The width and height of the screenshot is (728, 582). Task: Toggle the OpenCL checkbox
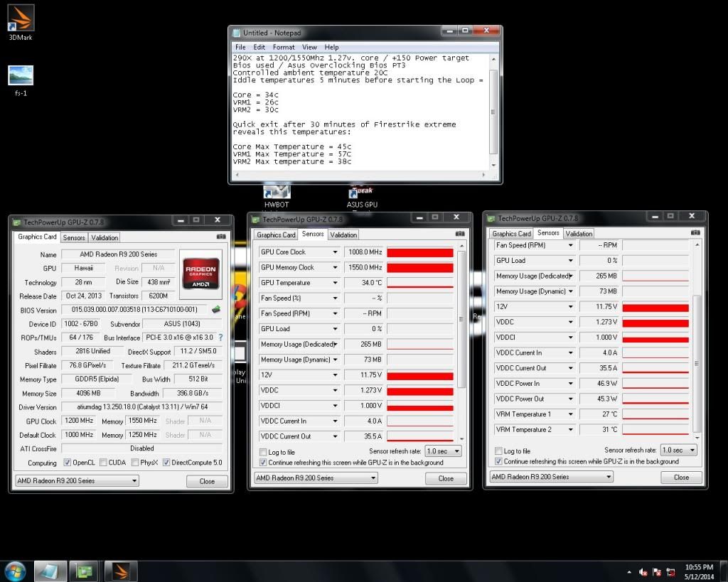[67, 463]
